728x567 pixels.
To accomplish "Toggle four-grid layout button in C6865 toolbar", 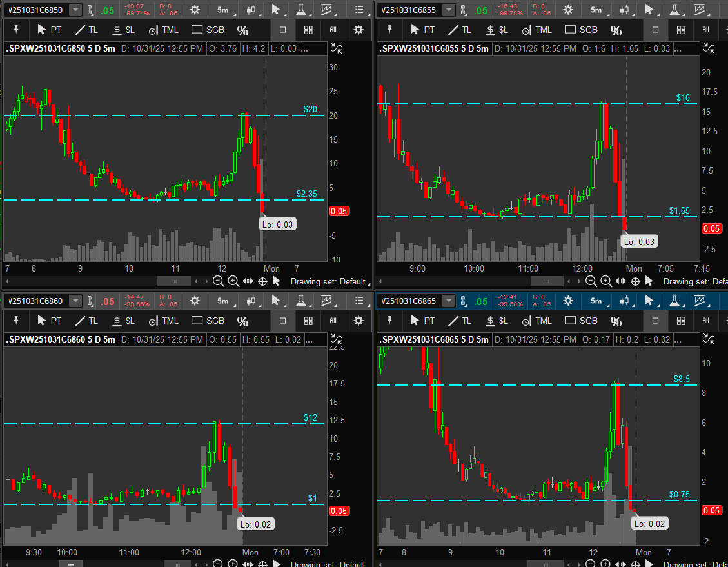I will pos(681,321).
